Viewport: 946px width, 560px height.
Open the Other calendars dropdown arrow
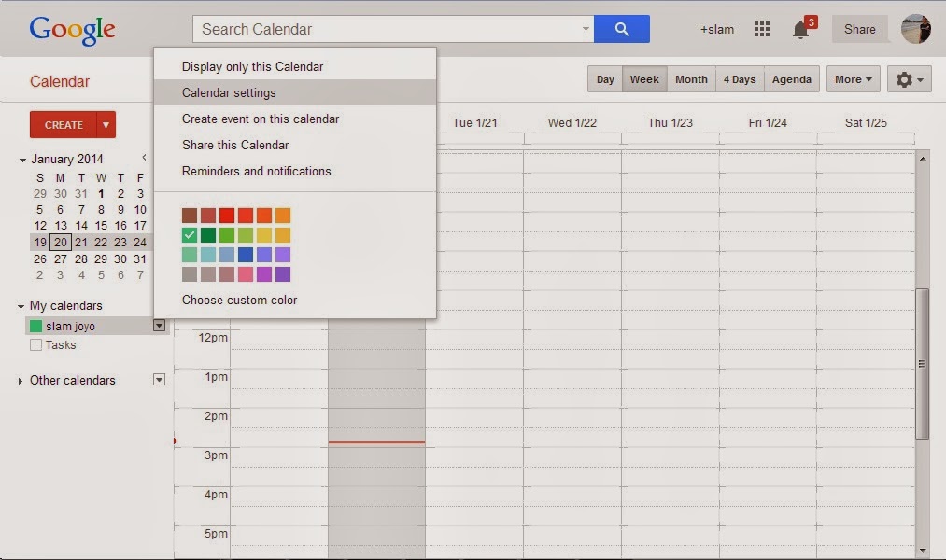pyautogui.click(x=160, y=380)
